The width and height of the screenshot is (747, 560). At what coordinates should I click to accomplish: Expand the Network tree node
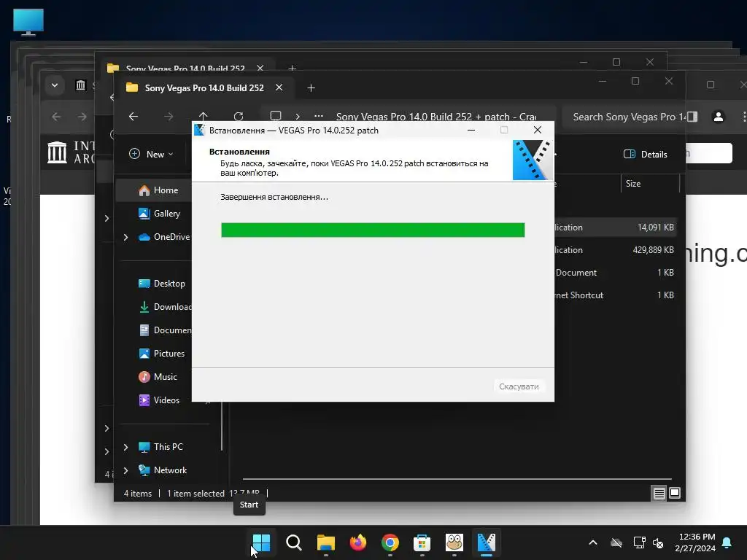pyautogui.click(x=125, y=470)
